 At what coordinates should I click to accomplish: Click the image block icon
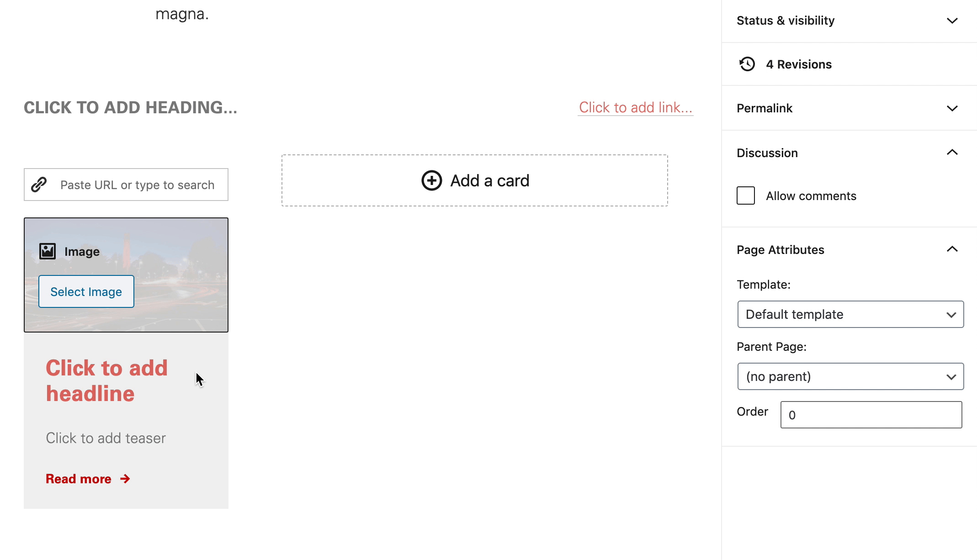(x=47, y=251)
